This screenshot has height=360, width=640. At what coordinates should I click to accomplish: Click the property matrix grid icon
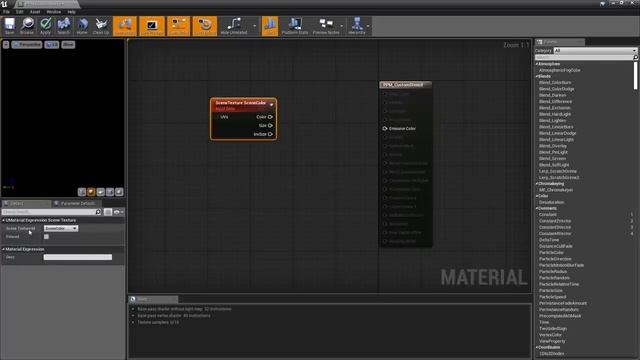(x=108, y=212)
